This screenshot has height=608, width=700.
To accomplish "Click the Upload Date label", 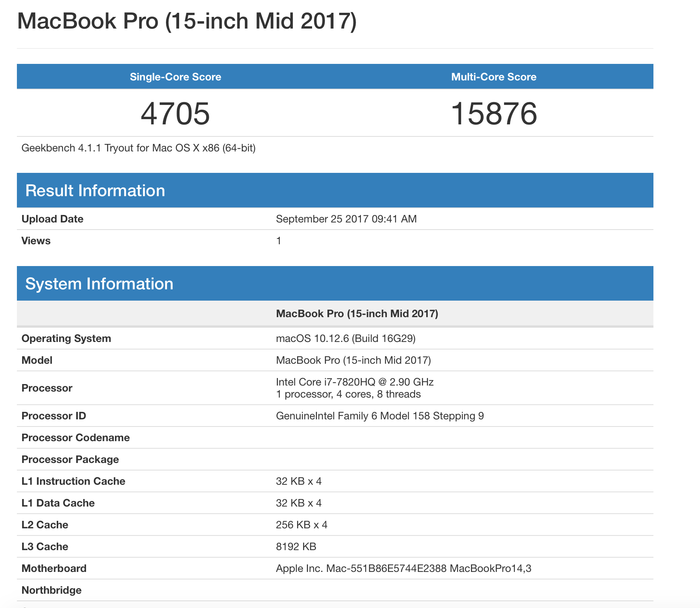I will coord(53,219).
